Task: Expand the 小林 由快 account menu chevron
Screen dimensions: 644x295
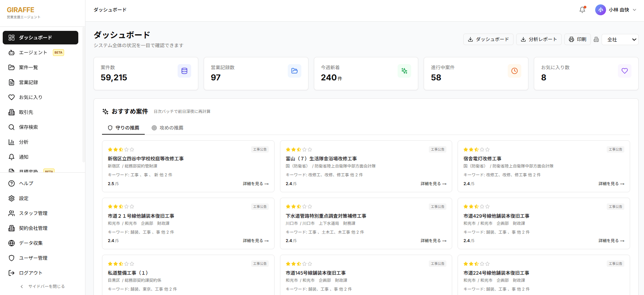Action: tap(635, 10)
